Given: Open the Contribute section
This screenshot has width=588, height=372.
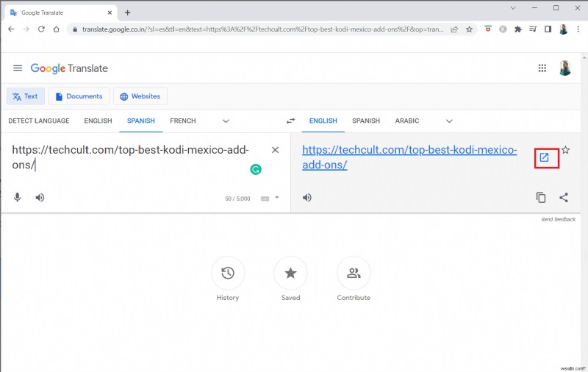Looking at the screenshot, I should (x=354, y=273).
